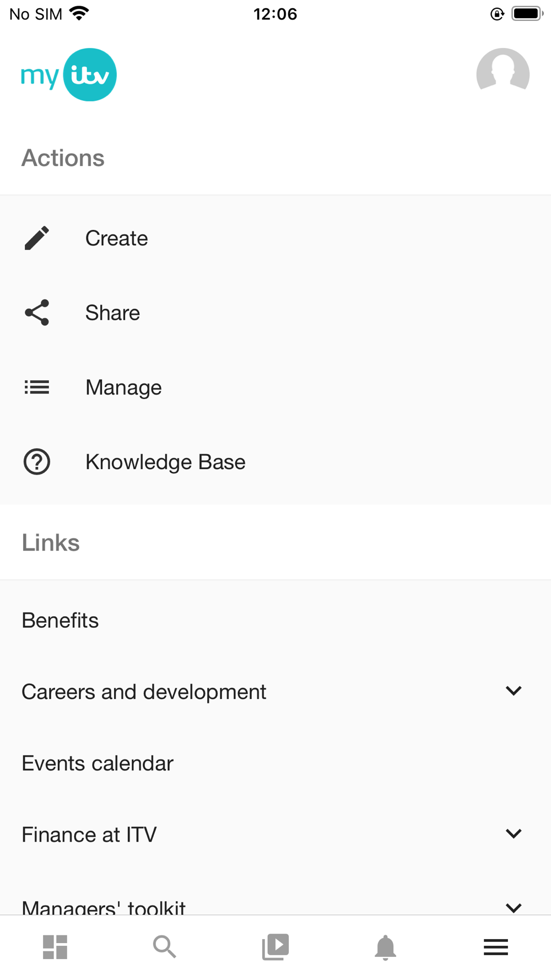This screenshot has width=551, height=980.
Task: Open the dashboard tab icon
Action: point(55,947)
